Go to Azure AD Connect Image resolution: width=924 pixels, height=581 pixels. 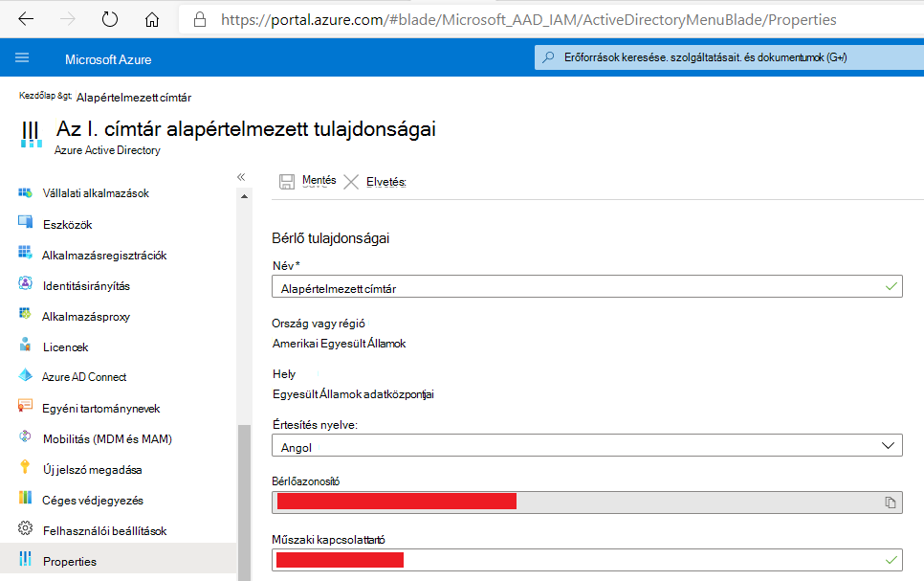(x=84, y=377)
